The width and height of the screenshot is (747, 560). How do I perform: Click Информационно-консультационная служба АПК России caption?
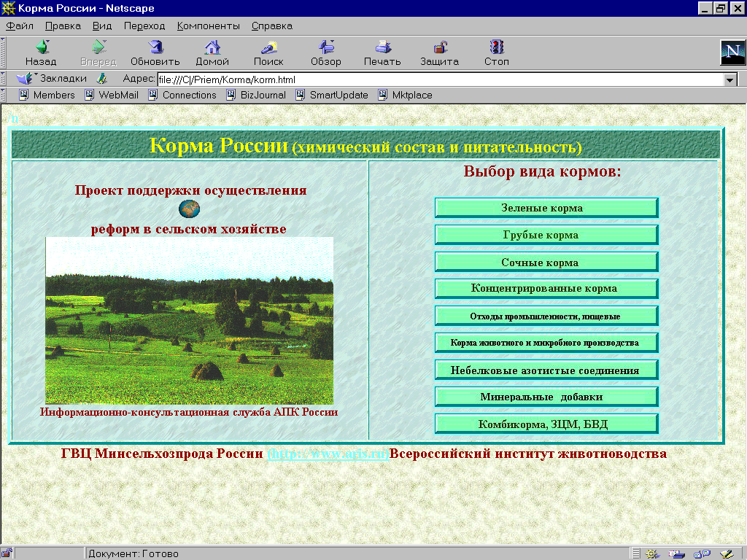click(x=189, y=412)
